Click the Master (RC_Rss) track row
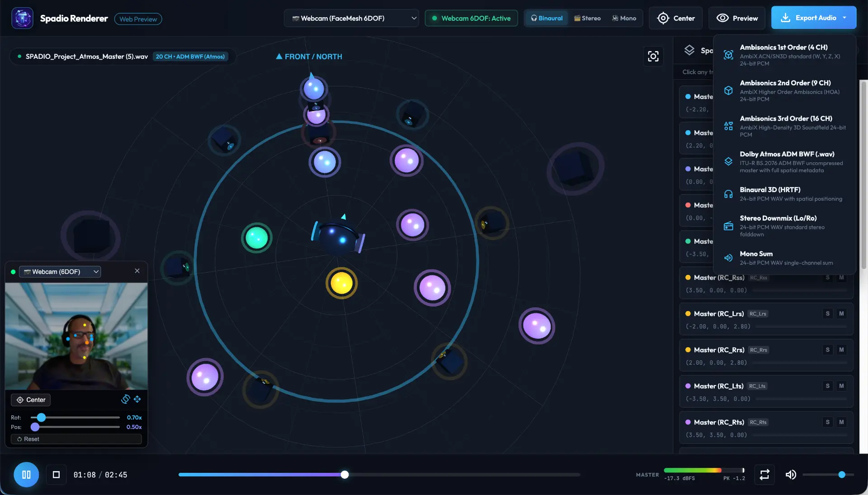This screenshot has height=495, width=868. point(766,283)
